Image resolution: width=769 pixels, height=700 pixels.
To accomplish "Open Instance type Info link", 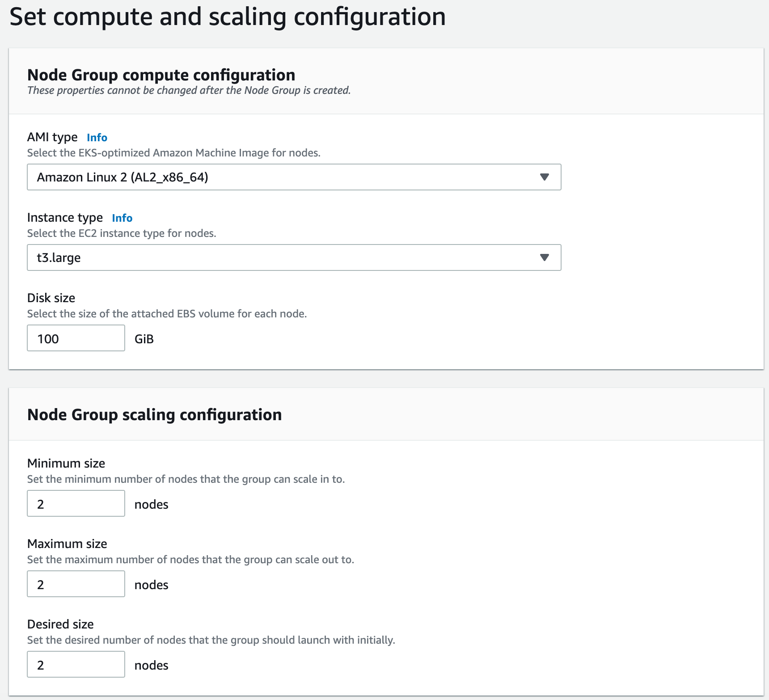I will pyautogui.click(x=122, y=218).
